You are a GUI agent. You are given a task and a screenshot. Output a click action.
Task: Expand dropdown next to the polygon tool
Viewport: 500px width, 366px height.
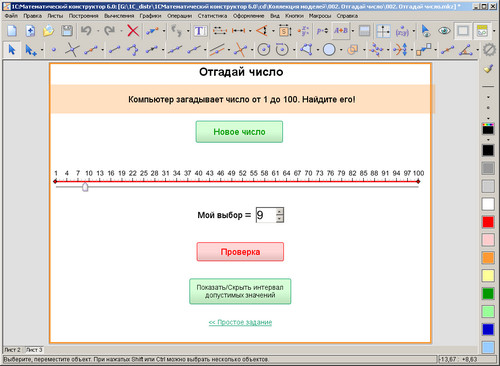(x=318, y=50)
